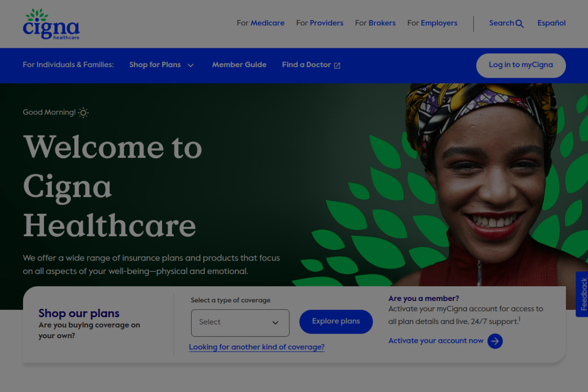Open search via magnifying glass icon

coord(520,24)
